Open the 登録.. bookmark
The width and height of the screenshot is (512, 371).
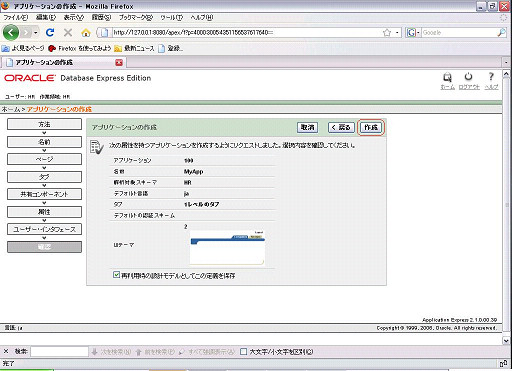[x=170, y=48]
